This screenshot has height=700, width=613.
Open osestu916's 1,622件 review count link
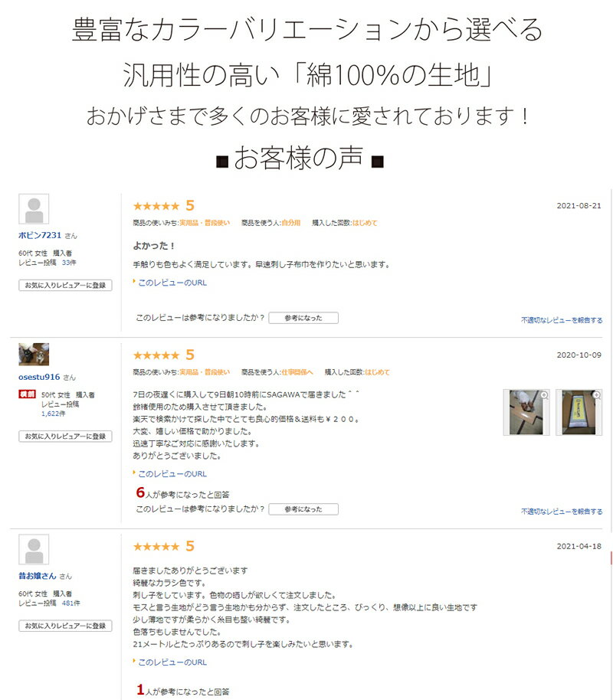tap(53, 414)
